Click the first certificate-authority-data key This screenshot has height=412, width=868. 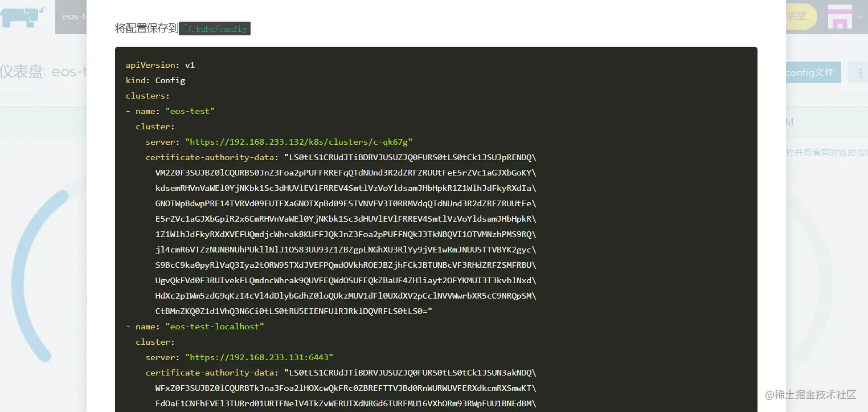(x=210, y=157)
